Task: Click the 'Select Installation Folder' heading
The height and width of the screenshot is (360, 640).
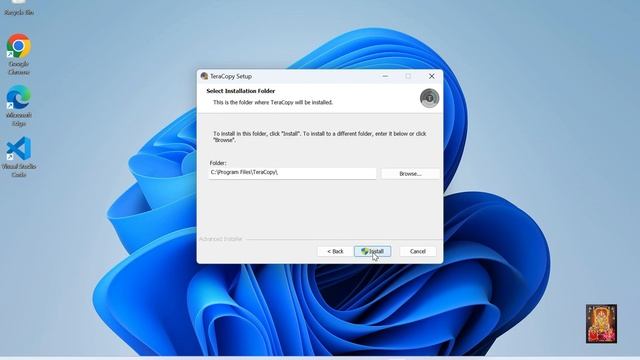Action: tap(241, 91)
